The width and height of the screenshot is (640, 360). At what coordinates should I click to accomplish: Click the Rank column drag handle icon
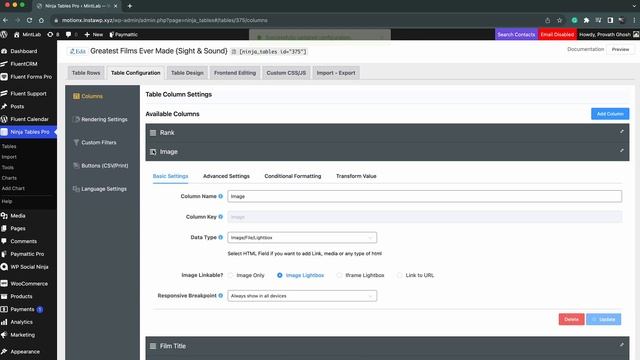point(153,133)
